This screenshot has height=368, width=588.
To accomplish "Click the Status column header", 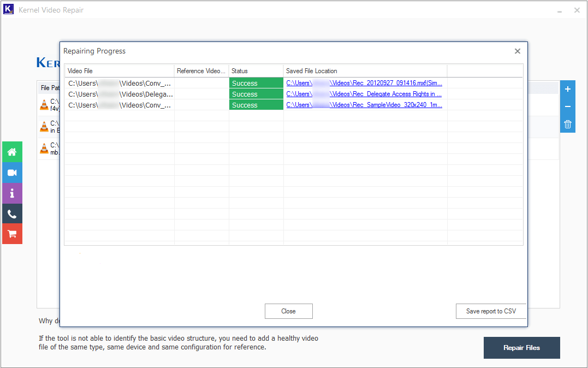I will click(256, 71).
